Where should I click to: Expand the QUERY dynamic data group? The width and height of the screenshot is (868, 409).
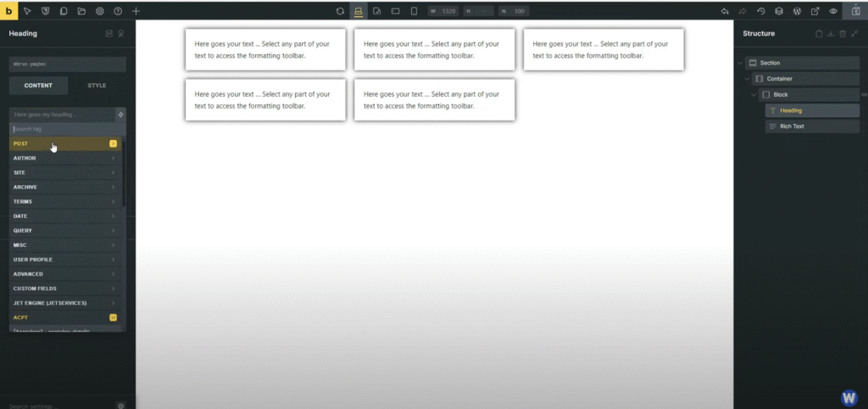[65, 231]
